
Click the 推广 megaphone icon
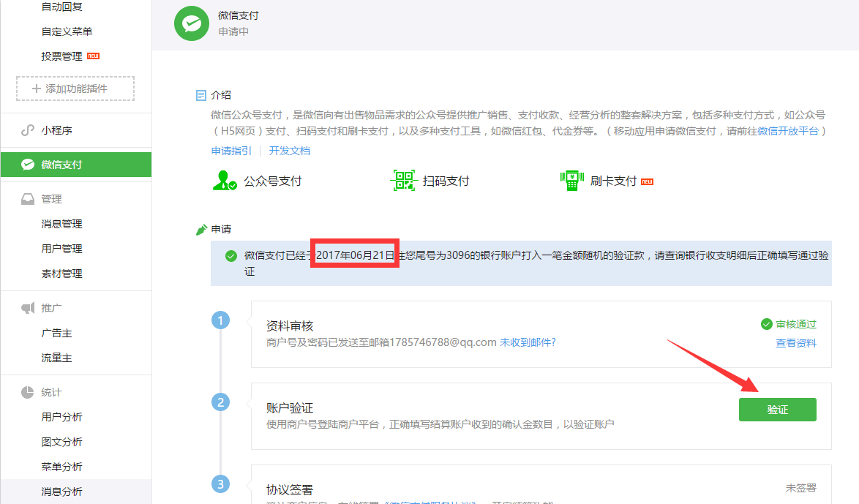27,308
